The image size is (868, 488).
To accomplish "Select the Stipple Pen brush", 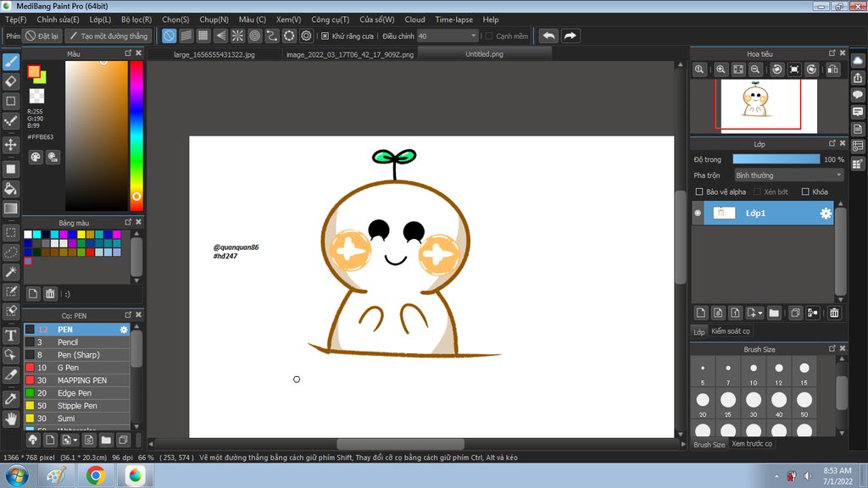I will click(x=77, y=406).
